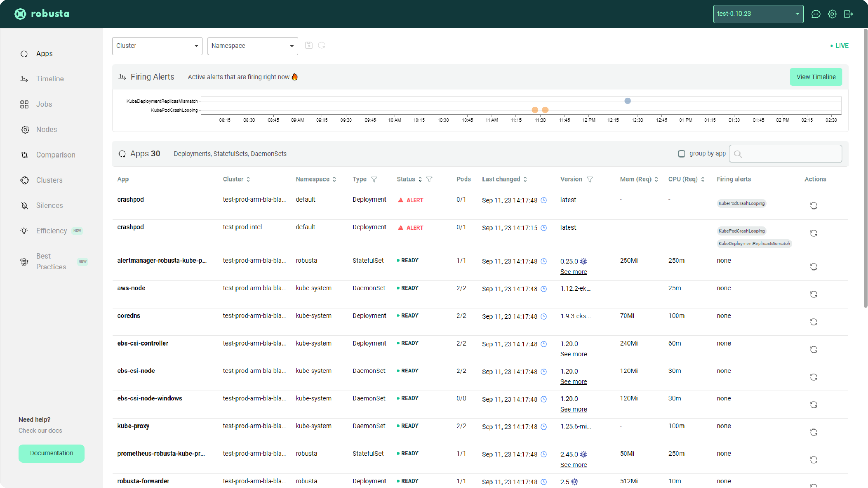868x488 pixels.
Task: Expand the test-0.10.23 account selector
Action: click(758, 14)
